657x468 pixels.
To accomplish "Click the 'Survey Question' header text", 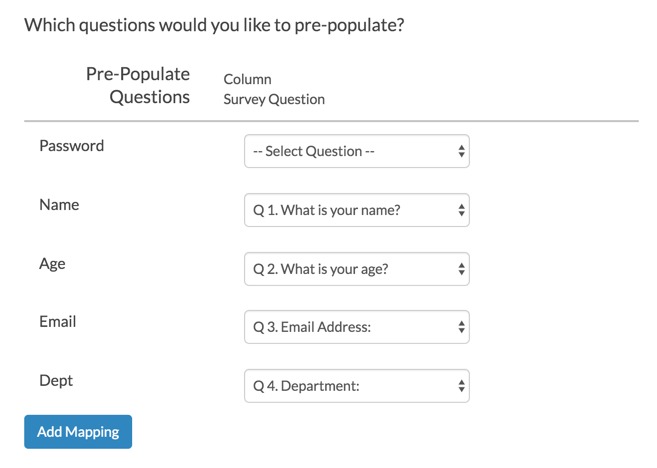I will (274, 99).
